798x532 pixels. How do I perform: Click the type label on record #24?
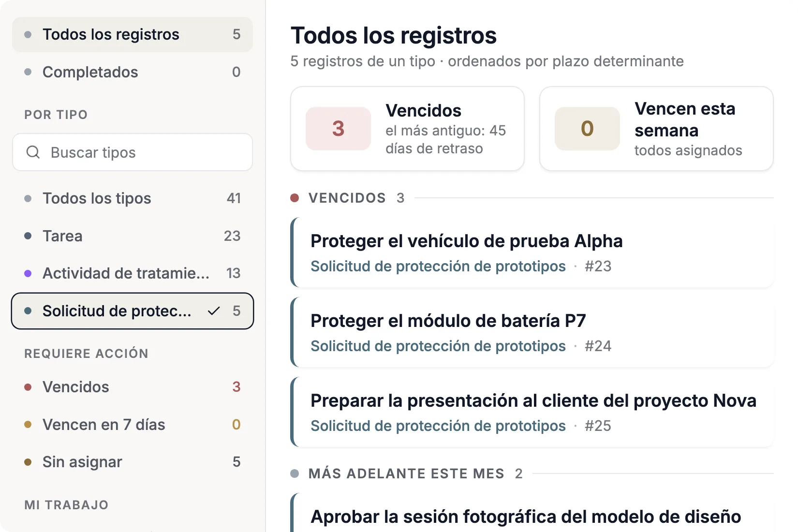(438, 346)
